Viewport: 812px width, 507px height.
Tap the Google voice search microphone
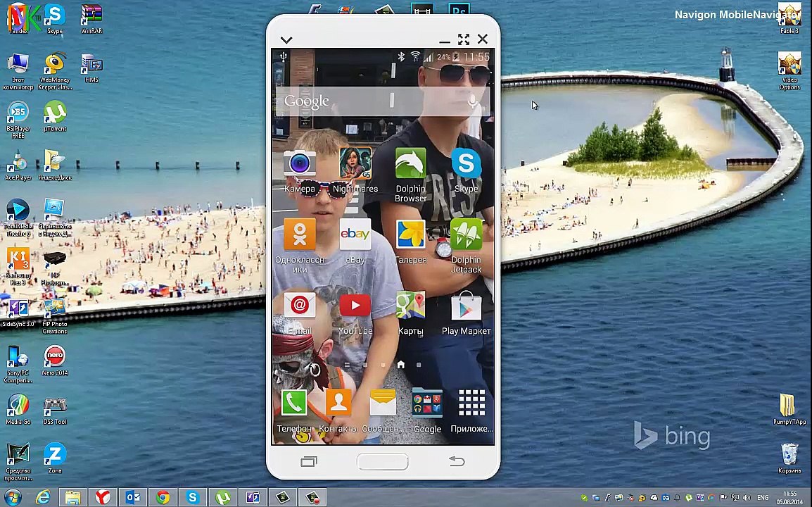point(472,101)
